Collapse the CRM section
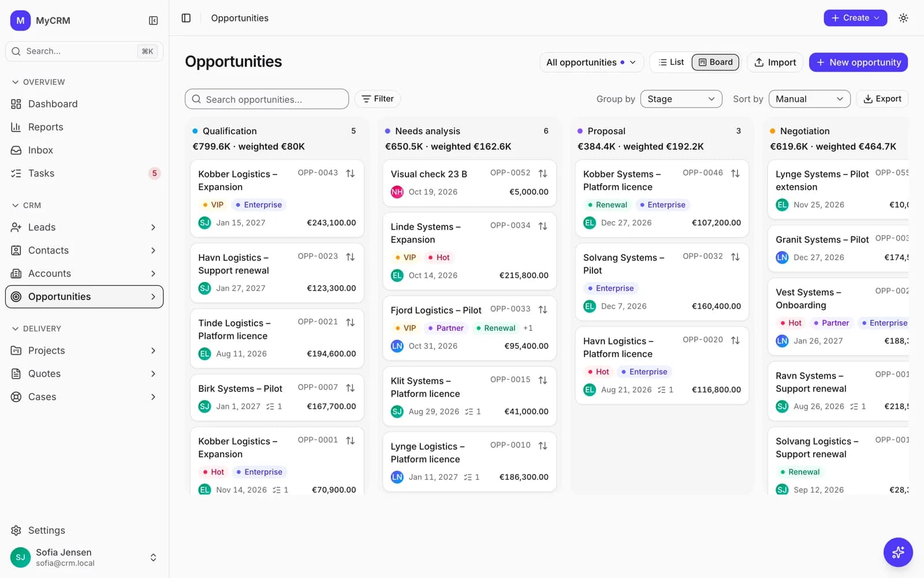The width and height of the screenshot is (924, 578). click(27, 205)
